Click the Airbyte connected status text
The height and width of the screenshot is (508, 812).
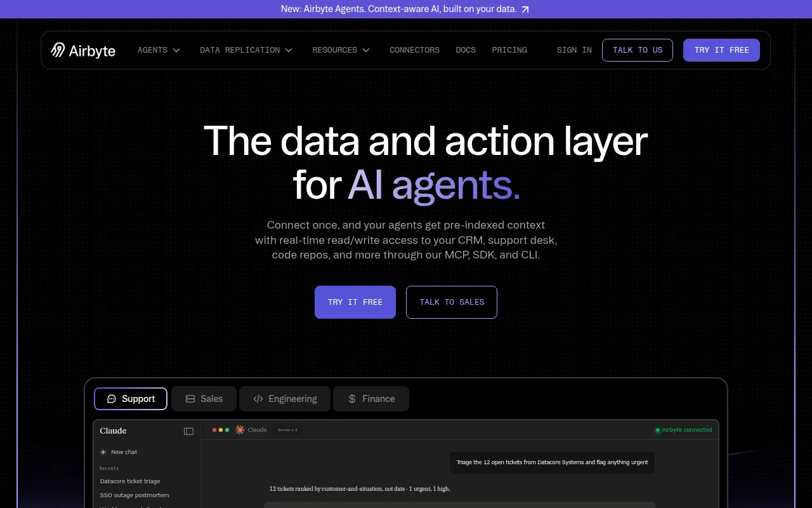point(687,430)
